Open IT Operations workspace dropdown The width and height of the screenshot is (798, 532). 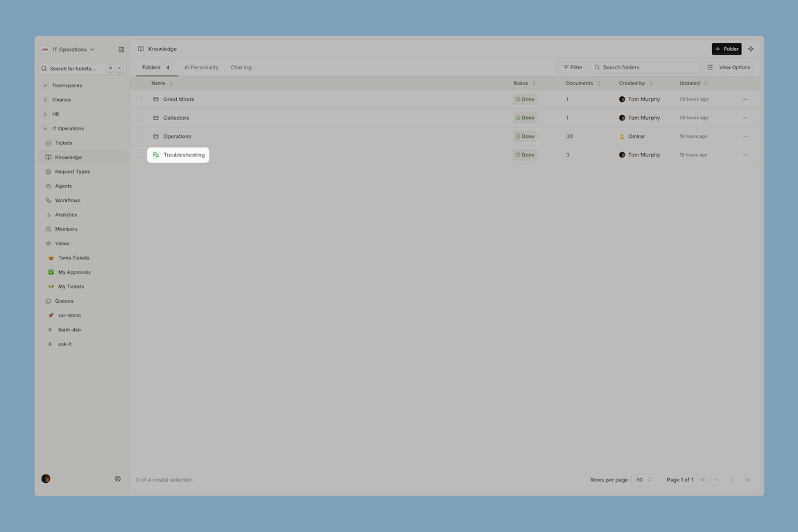(69, 50)
